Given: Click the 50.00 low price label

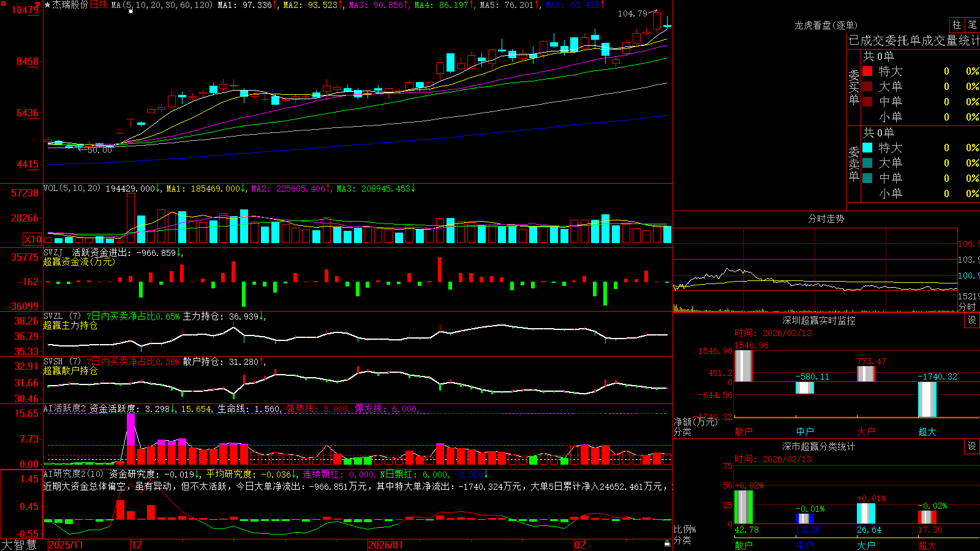Looking at the screenshot, I should (100, 150).
